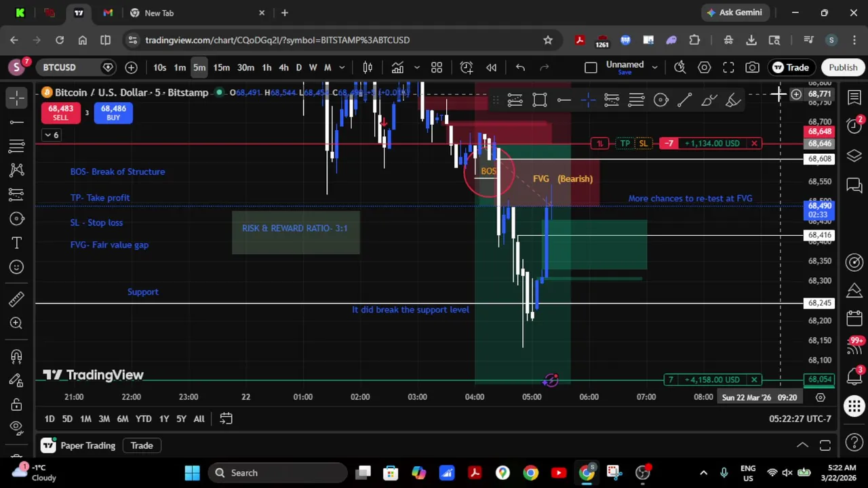This screenshot has height=488, width=868.
Task: Expand the more timeframes dropdown
Action: 342,67
